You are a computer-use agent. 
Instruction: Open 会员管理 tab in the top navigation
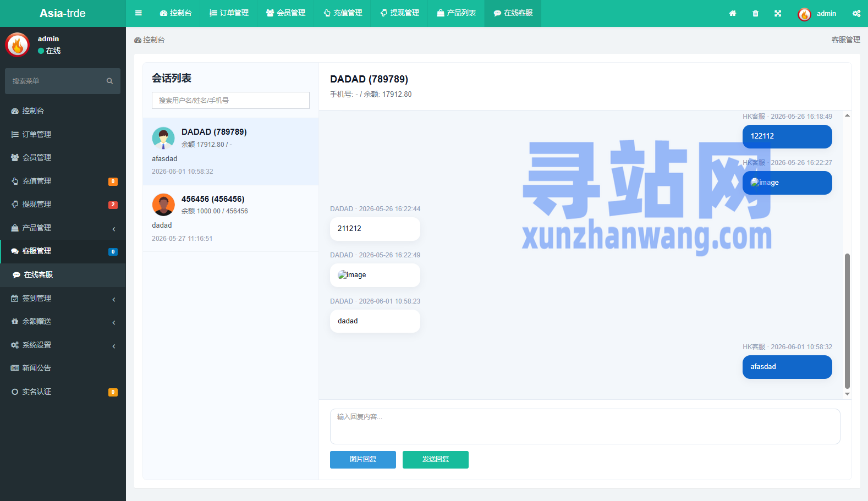[285, 13]
